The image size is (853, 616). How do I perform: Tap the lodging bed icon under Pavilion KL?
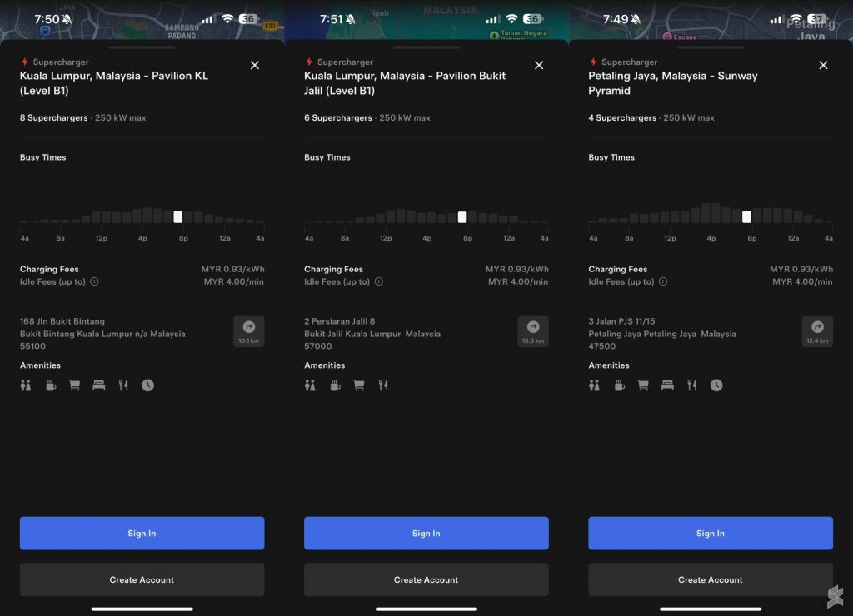tap(99, 385)
